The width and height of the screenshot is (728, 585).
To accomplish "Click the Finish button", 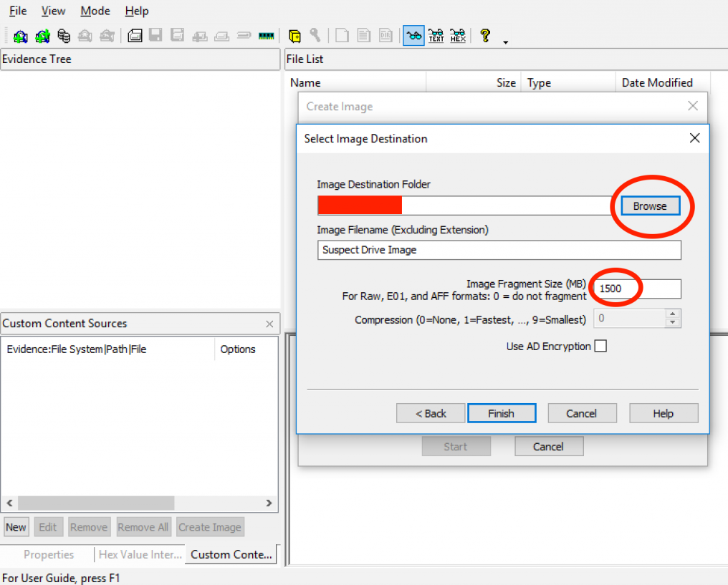I will point(501,413).
